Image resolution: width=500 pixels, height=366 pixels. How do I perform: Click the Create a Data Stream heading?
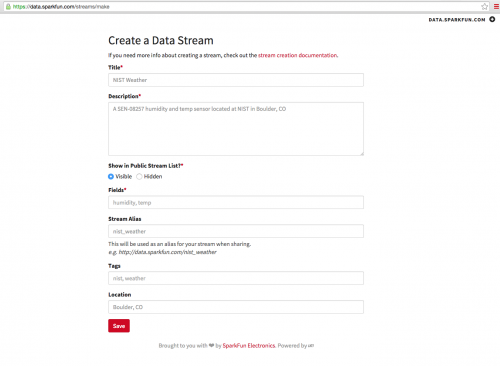pyautogui.click(x=161, y=41)
